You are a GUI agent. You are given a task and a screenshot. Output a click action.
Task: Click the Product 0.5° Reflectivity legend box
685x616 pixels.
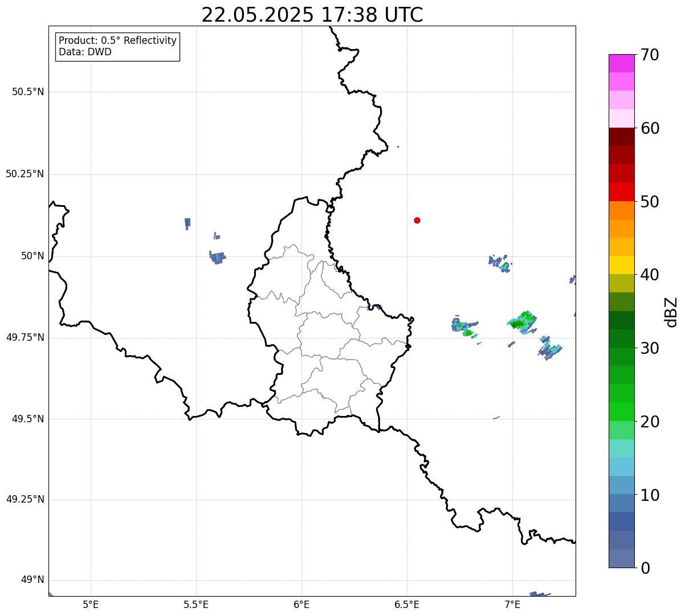[x=117, y=47]
